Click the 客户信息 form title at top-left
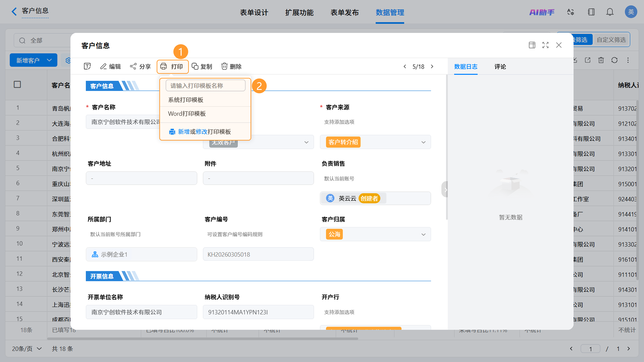 [x=35, y=11]
